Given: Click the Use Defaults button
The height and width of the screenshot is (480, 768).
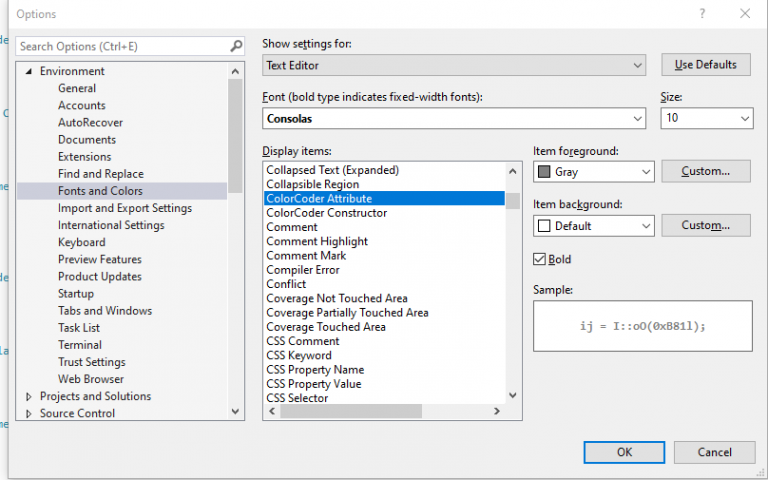Looking at the screenshot, I should [x=706, y=65].
